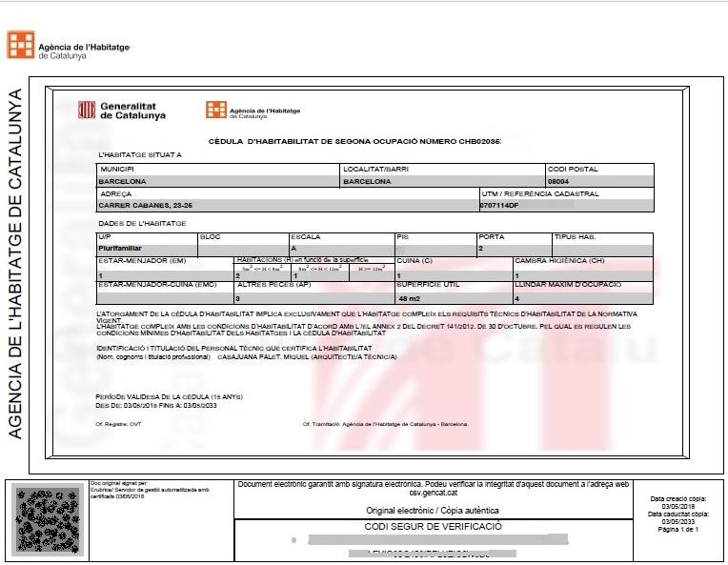Click the ALTRES PECES value '3'
Image resolution: width=728 pixels, height=565 pixels.
(238, 298)
